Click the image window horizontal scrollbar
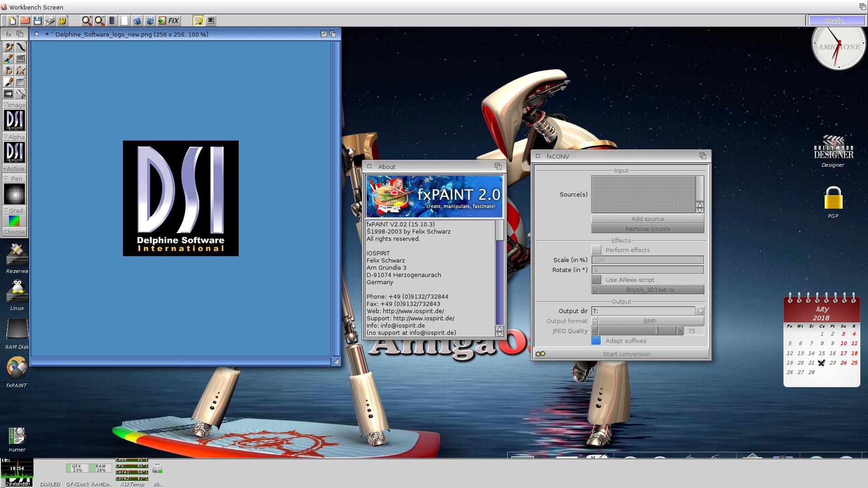The image size is (868, 488). [181, 361]
